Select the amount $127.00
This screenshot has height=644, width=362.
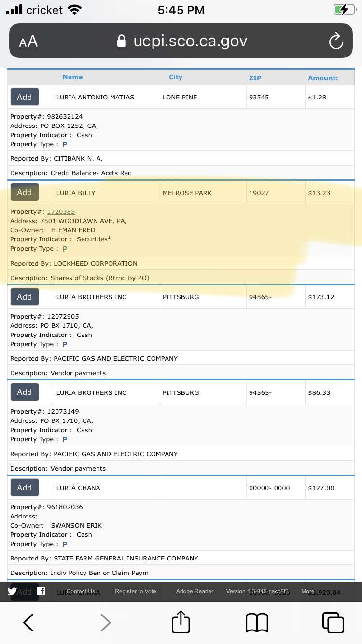click(321, 488)
